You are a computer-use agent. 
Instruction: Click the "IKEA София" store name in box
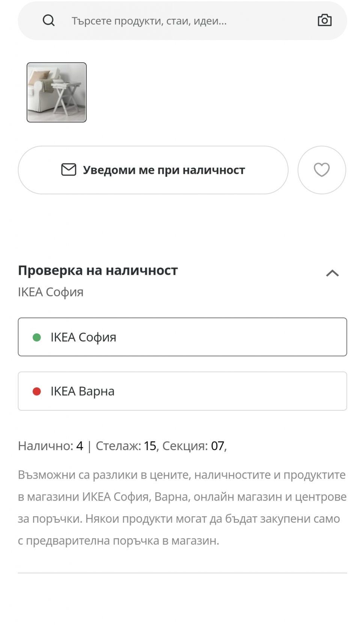(x=83, y=337)
